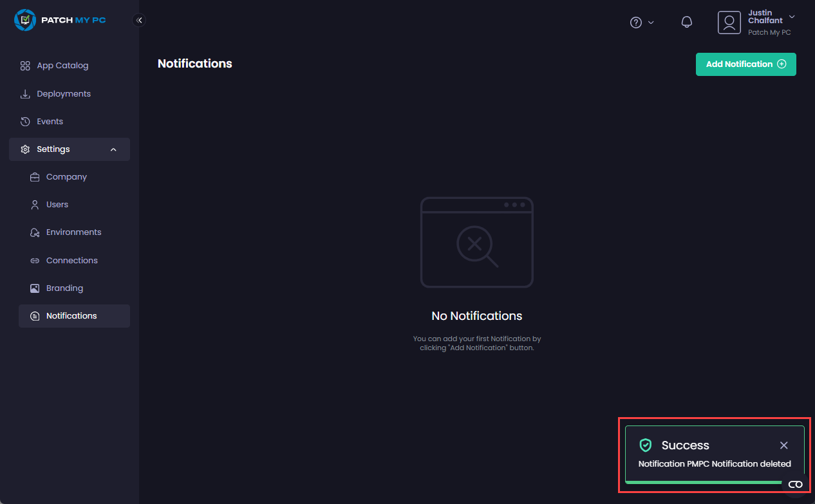Click the Add Notification button
The height and width of the screenshot is (504, 815).
click(745, 64)
